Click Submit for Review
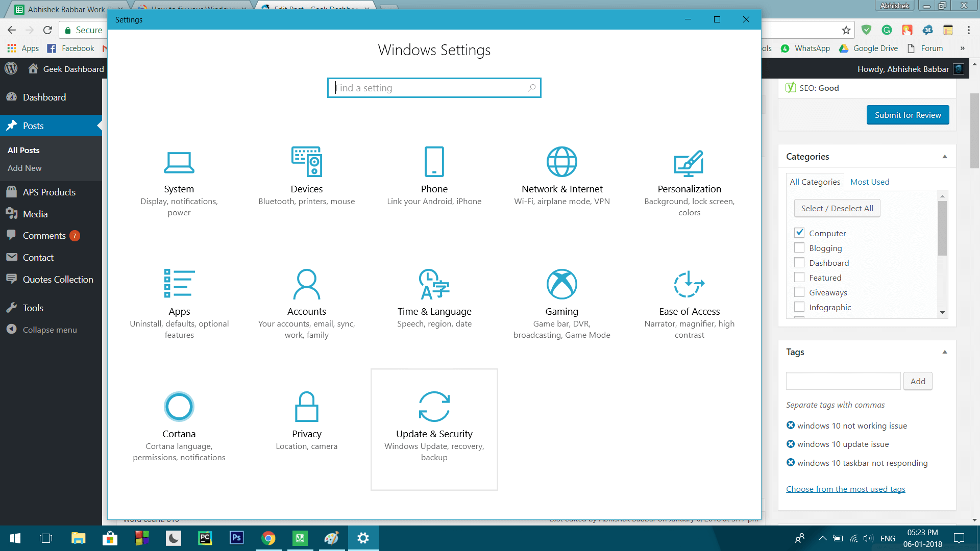 pos(908,115)
